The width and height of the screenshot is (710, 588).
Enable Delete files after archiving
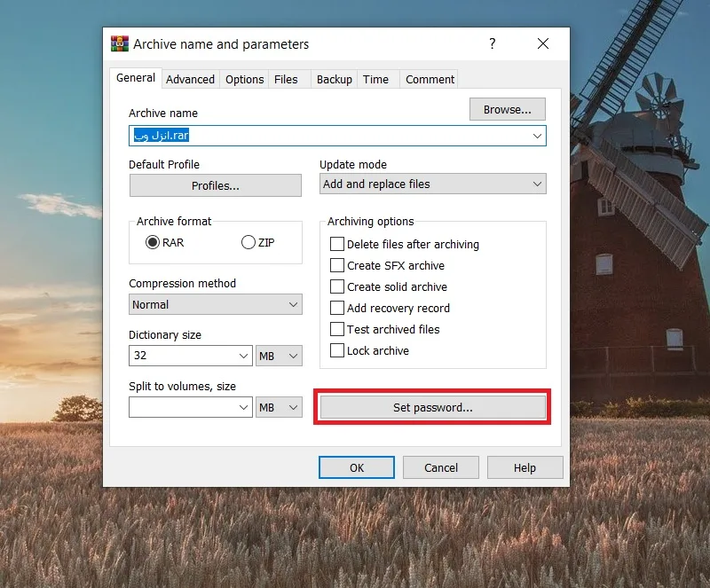point(337,244)
